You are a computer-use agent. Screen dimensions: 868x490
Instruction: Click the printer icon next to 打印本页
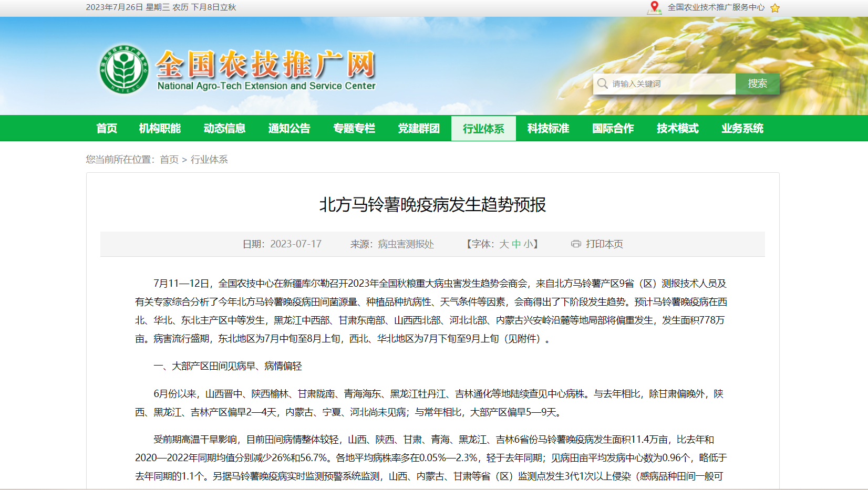[575, 244]
